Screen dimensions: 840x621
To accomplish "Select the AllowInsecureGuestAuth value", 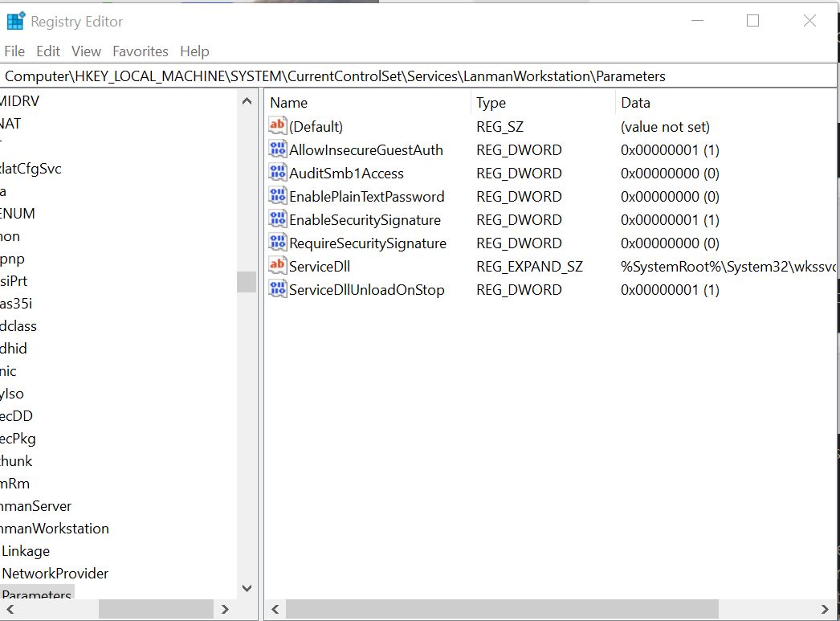I will tap(366, 150).
